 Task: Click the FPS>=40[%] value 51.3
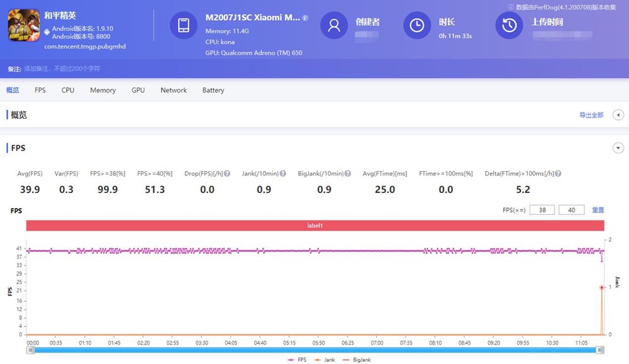click(155, 190)
